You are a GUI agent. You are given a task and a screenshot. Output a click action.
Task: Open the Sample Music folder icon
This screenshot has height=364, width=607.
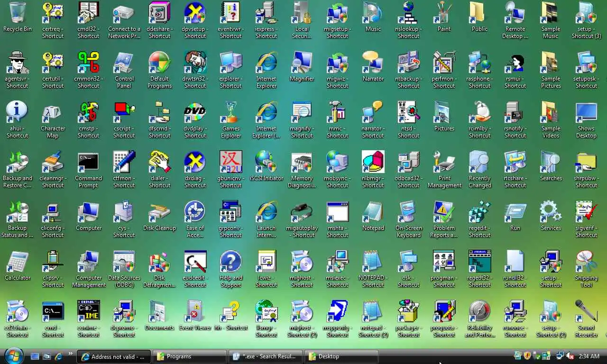[x=551, y=13]
